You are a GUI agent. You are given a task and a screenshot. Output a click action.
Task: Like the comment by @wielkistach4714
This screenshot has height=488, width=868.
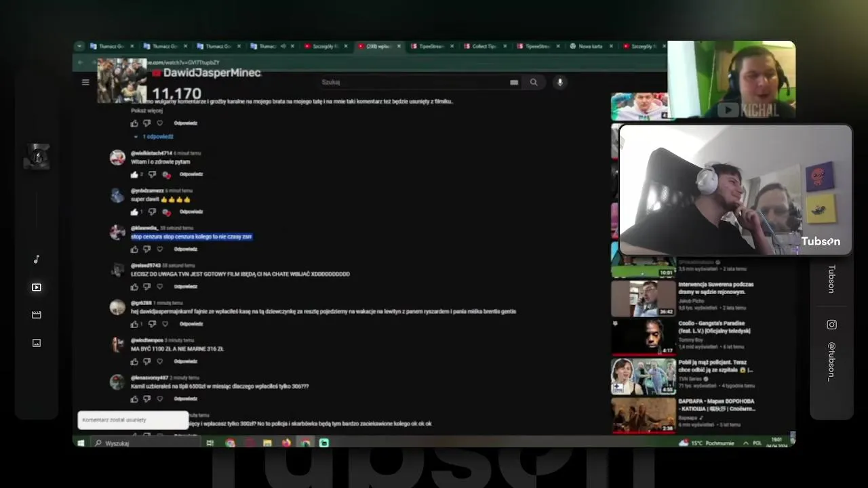pos(134,174)
